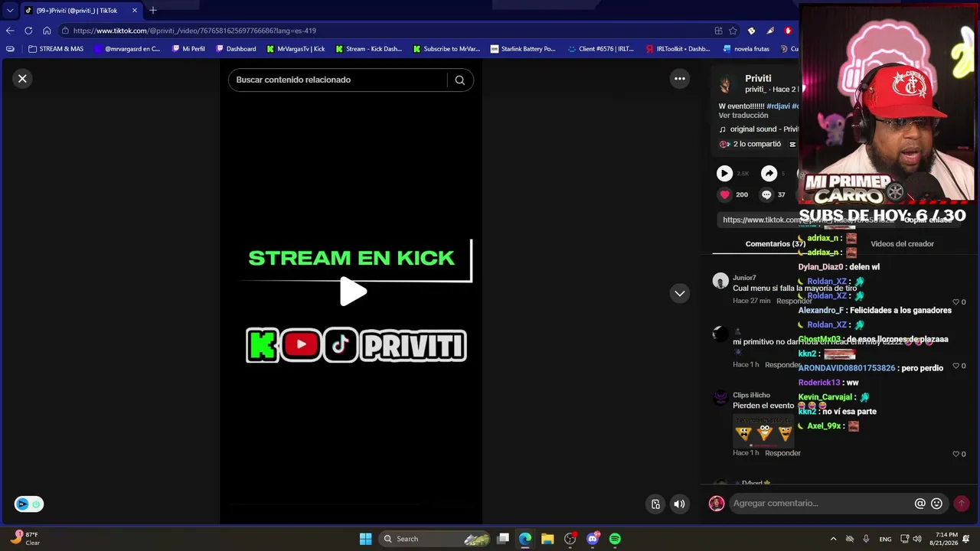The height and width of the screenshot is (551, 980).
Task: Click 'Ver traducción' under the caption
Action: coord(743,116)
